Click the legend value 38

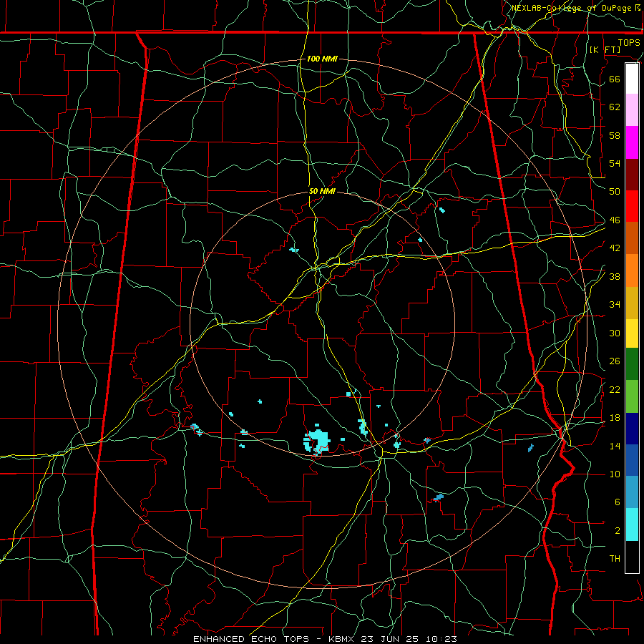pyautogui.click(x=615, y=277)
